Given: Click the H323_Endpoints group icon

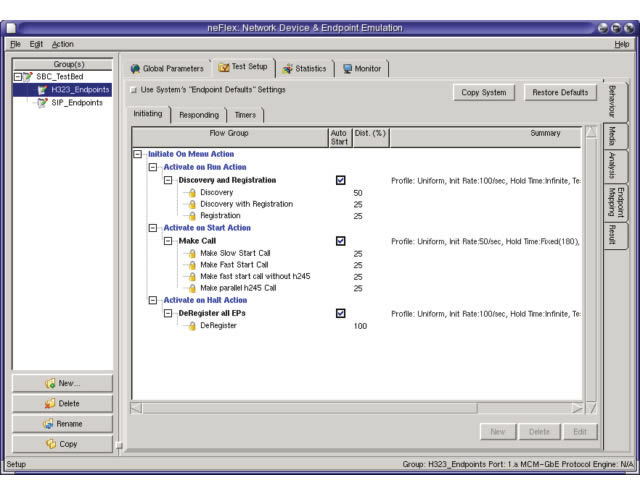Looking at the screenshot, I should [x=42, y=90].
